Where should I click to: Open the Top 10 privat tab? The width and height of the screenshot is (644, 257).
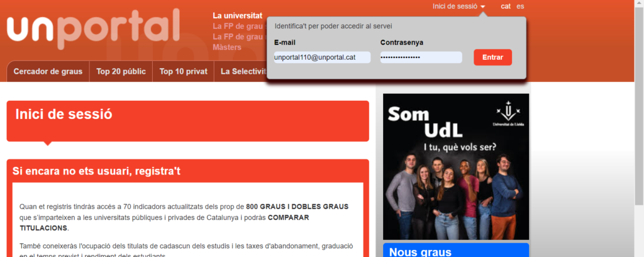click(183, 71)
